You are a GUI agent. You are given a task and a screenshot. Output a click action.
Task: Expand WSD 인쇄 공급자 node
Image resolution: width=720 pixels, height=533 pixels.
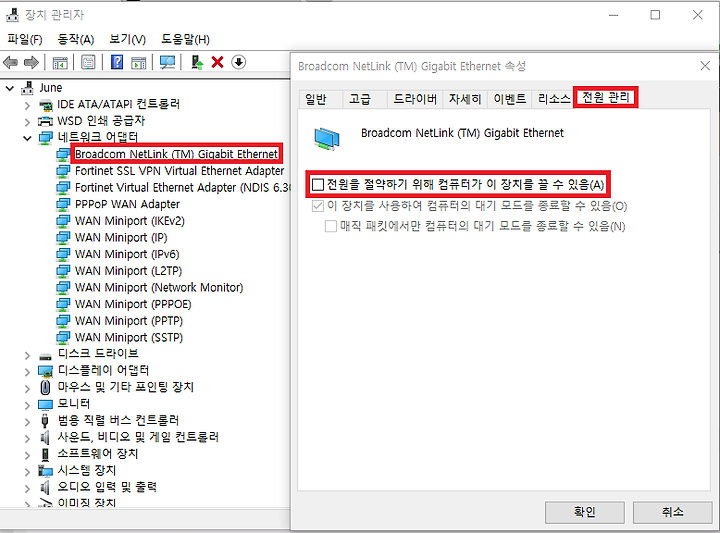(x=27, y=122)
